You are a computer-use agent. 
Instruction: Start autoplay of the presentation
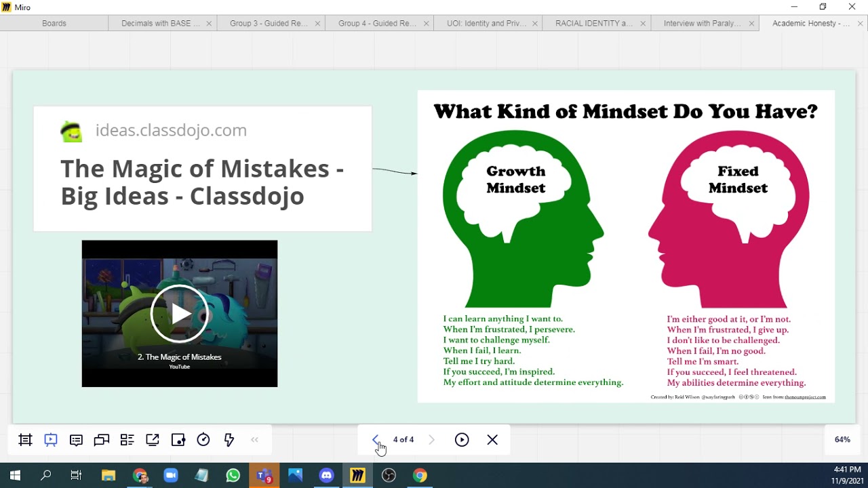click(x=462, y=440)
